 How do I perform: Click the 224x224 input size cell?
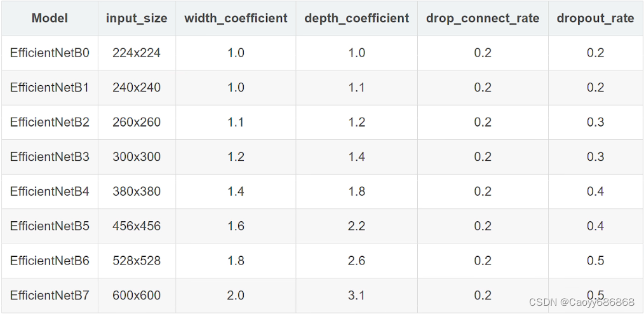[x=137, y=53]
